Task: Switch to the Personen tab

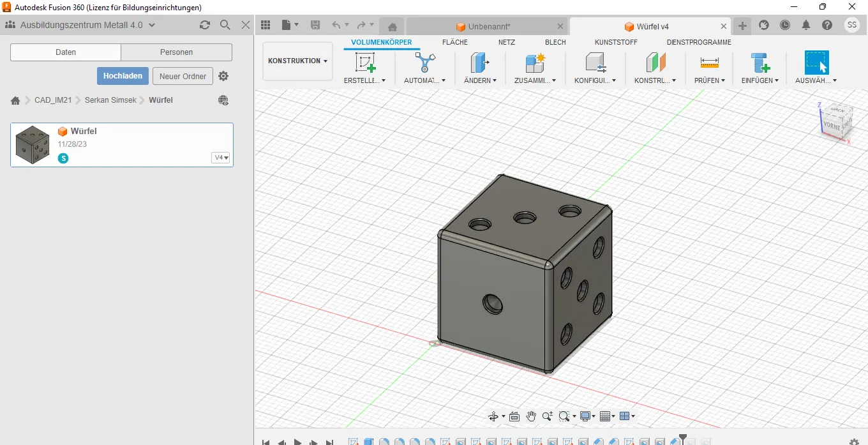Action: 176,52
